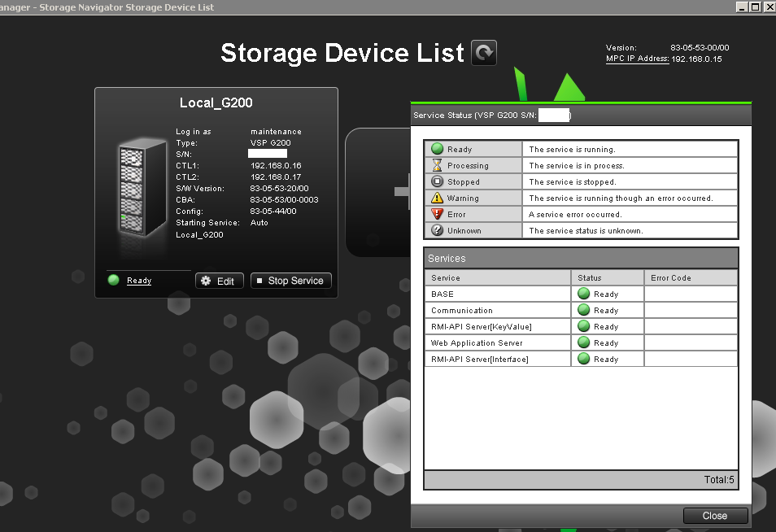Select the BASE service row
Viewport: 776px width, 532px height.
tap(581, 294)
